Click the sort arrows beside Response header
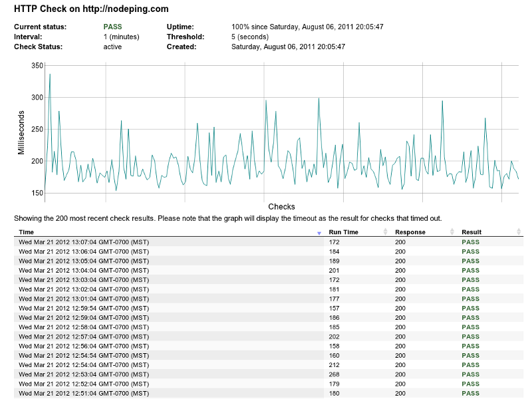This screenshot has height=399, width=532. tap(452, 232)
